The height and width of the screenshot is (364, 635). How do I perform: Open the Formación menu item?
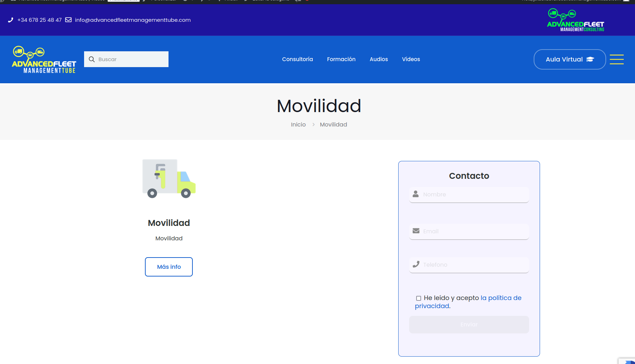pyautogui.click(x=341, y=59)
